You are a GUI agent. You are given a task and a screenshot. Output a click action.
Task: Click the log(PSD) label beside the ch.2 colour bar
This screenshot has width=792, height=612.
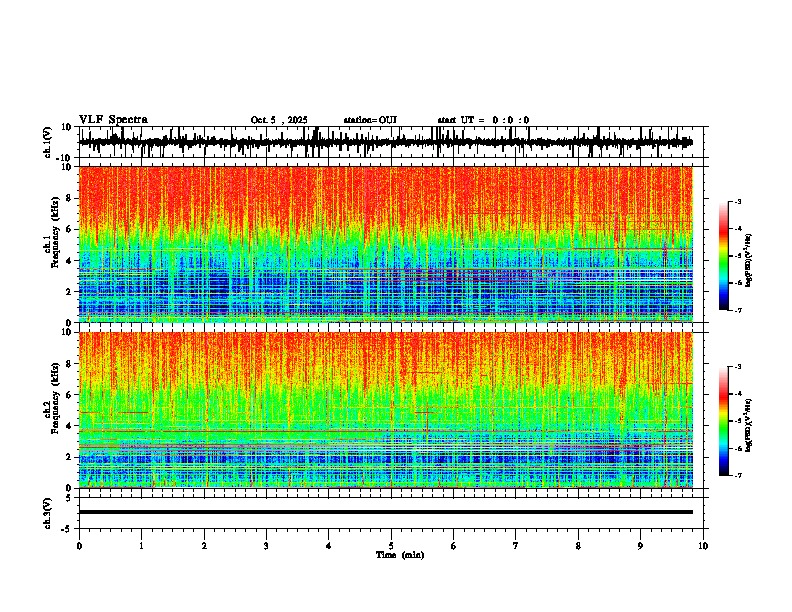click(x=749, y=425)
